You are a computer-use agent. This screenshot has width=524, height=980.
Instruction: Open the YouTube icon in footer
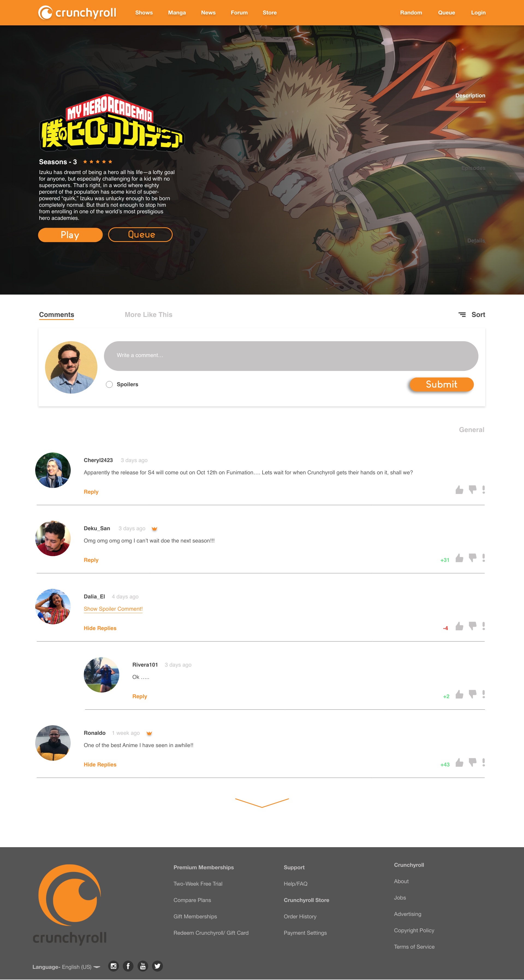pyautogui.click(x=143, y=966)
